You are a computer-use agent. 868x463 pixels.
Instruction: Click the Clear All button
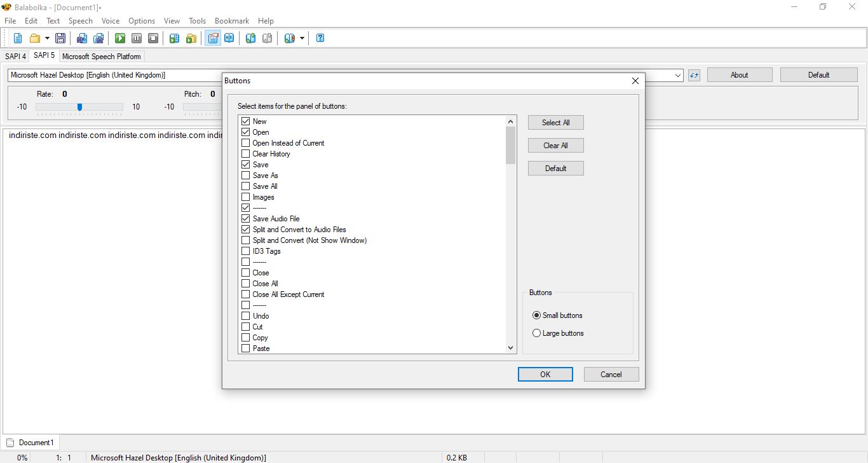point(556,146)
